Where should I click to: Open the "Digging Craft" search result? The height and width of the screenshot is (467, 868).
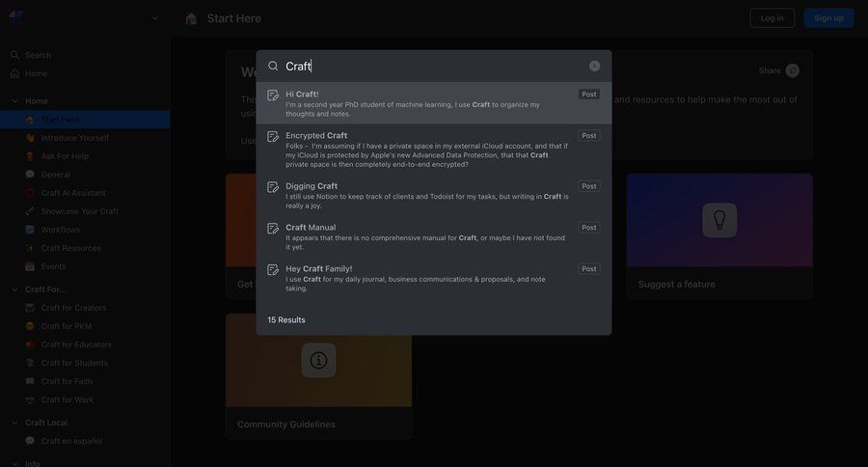point(433,195)
